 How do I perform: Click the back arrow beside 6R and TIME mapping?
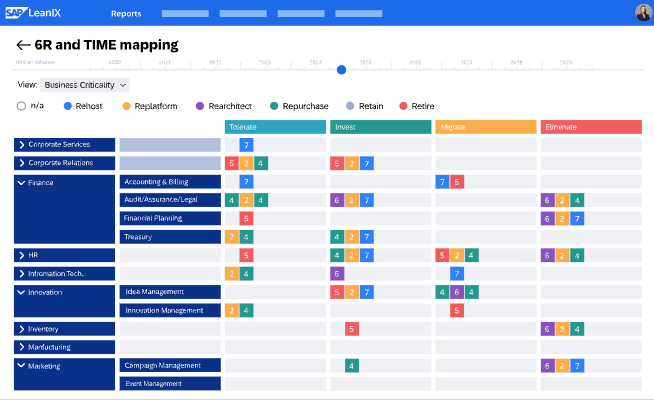(23, 45)
